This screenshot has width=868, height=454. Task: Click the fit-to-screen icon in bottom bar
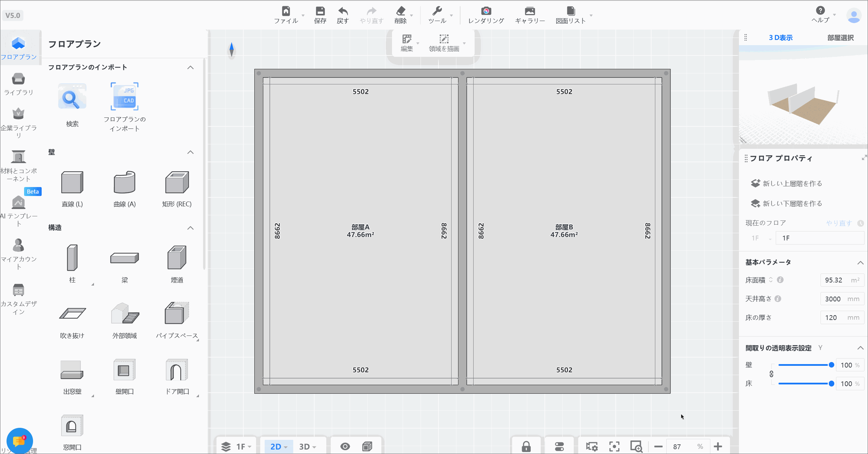614,447
